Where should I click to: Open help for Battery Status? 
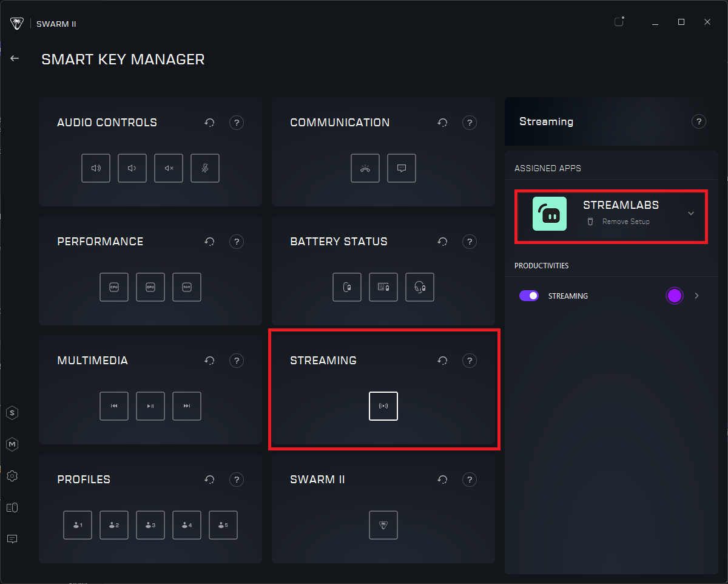(470, 242)
